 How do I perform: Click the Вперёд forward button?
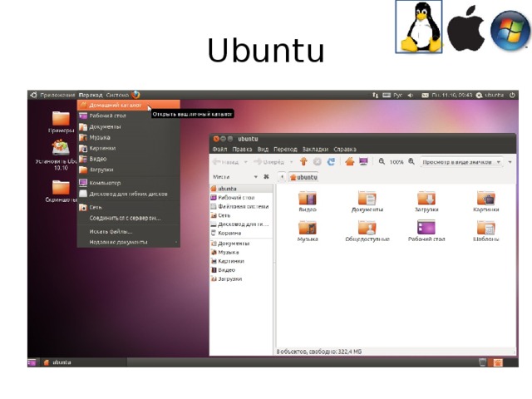click(269, 162)
